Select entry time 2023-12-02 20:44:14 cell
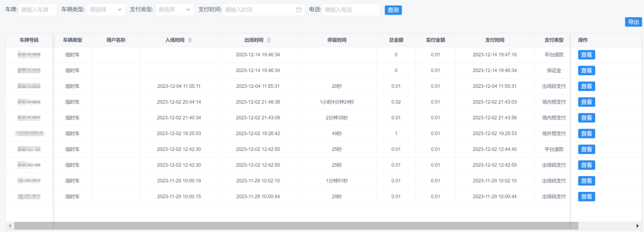Viewport: 644px width, 232px height. [x=179, y=102]
